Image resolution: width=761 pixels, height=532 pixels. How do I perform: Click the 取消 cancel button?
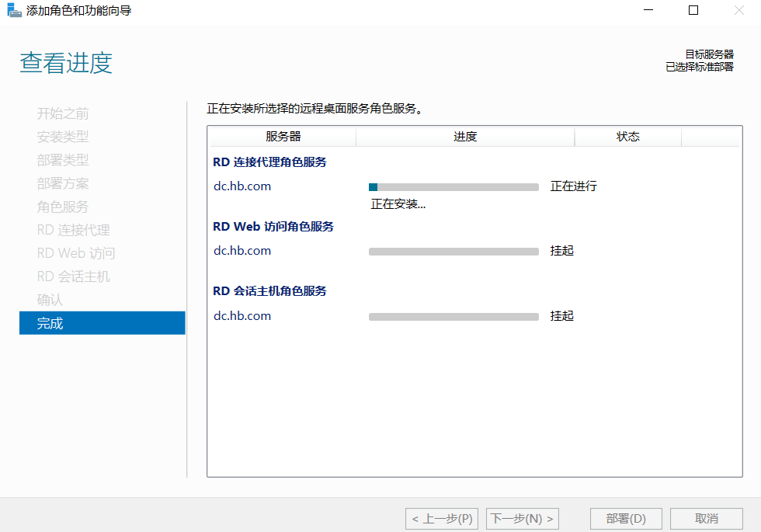706,519
